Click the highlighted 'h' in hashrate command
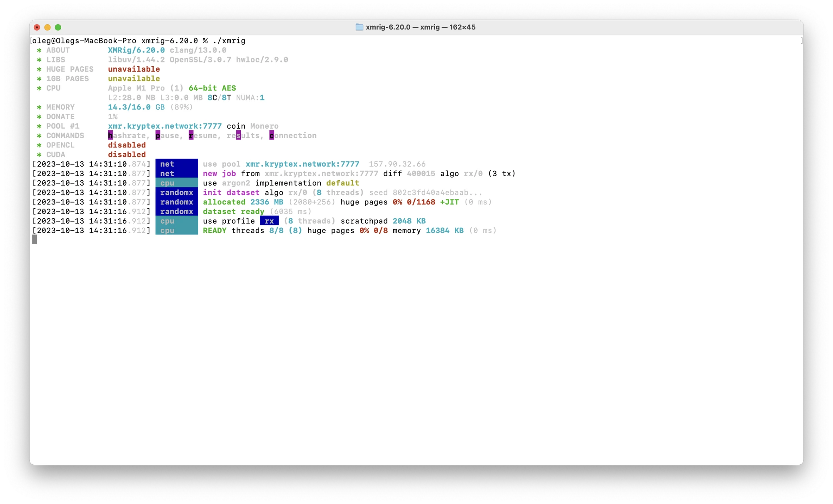833x504 pixels. coord(110,136)
